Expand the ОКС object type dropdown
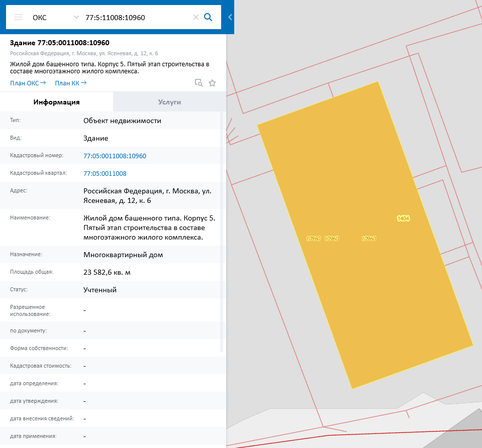Screen dimensions: 482x448 (x=76, y=17)
